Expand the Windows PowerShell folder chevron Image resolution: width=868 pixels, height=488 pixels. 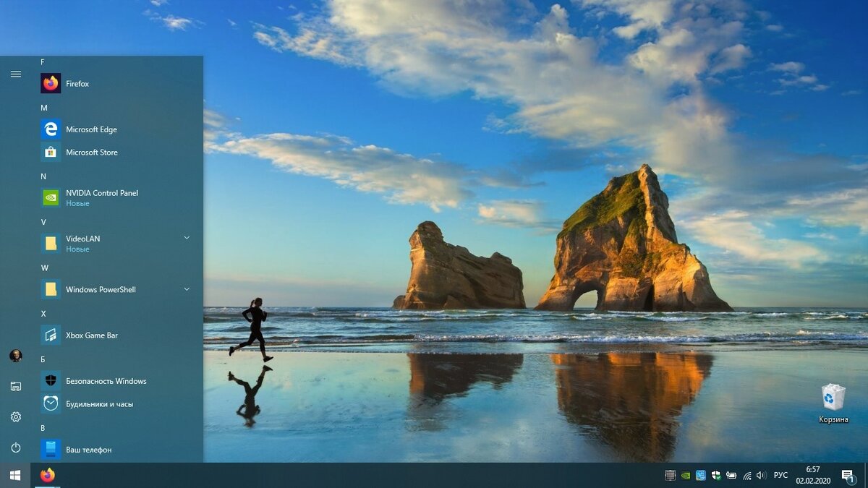pos(187,289)
